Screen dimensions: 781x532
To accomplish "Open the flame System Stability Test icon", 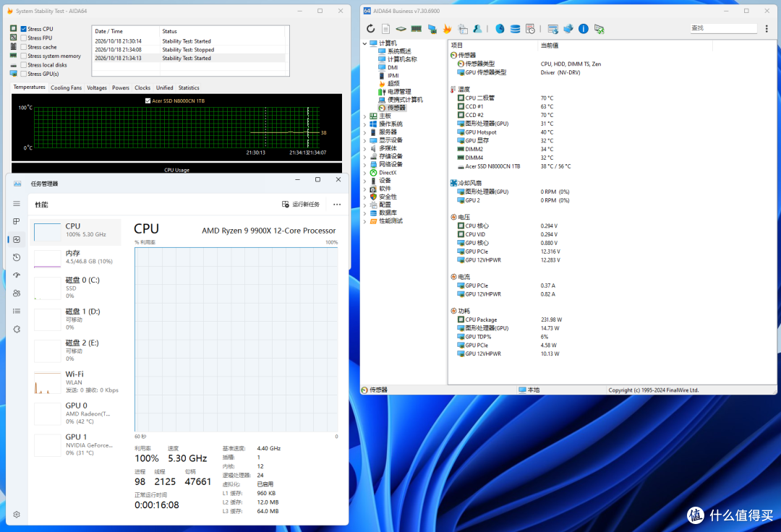I will pyautogui.click(x=448, y=29).
